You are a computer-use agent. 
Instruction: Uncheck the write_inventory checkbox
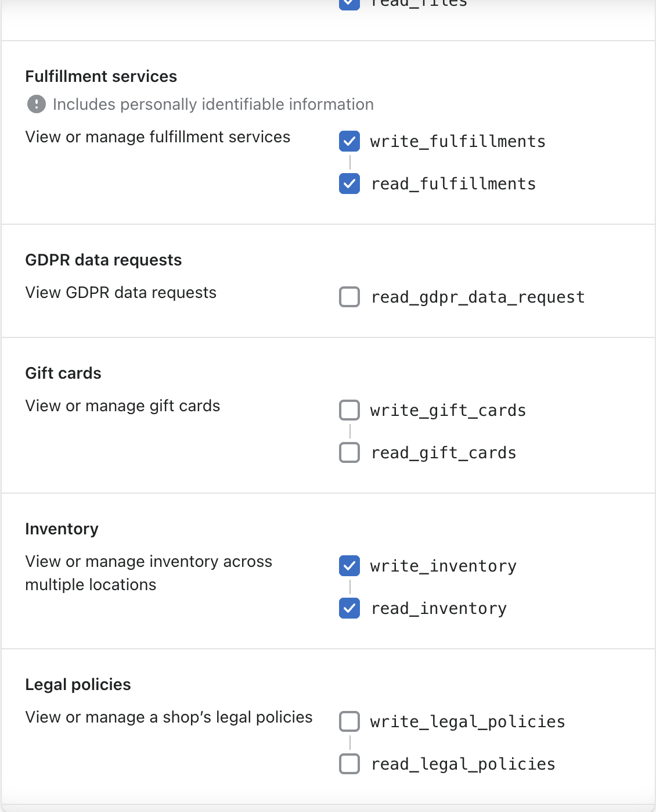pyautogui.click(x=349, y=566)
